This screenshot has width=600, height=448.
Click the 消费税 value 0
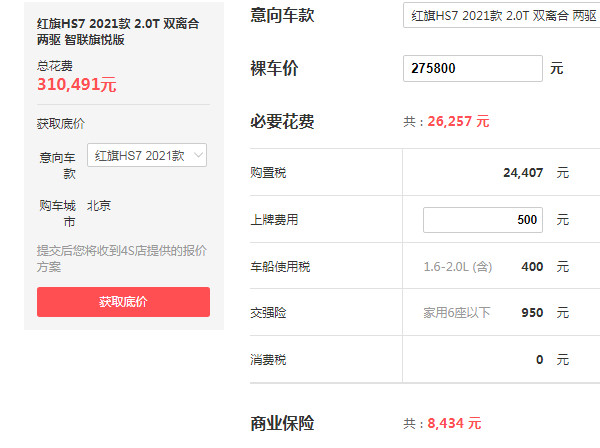click(x=540, y=360)
